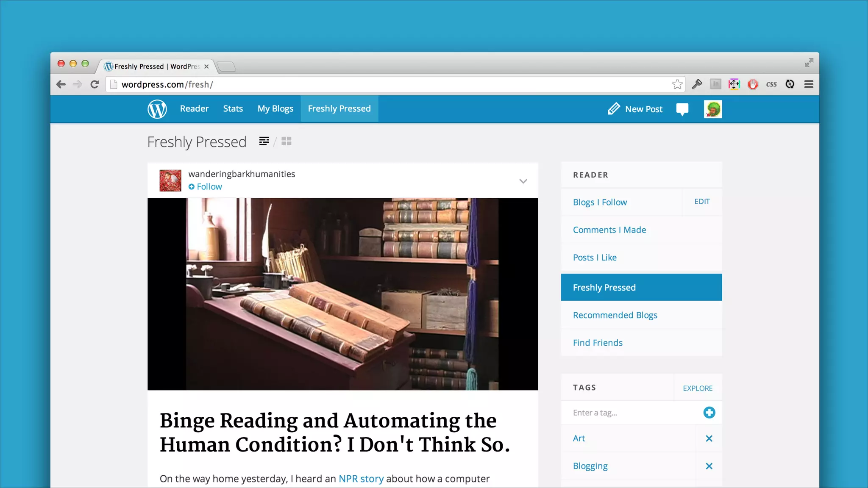Viewport: 868px width, 488px height.
Task: Click EDIT next to Blogs I Follow
Action: point(702,202)
